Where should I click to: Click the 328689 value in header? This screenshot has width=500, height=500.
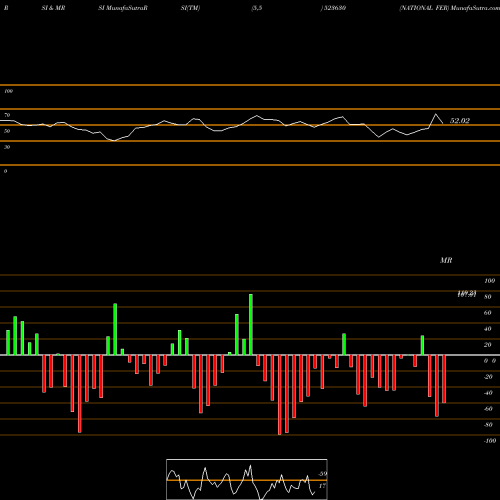pos(335,8)
